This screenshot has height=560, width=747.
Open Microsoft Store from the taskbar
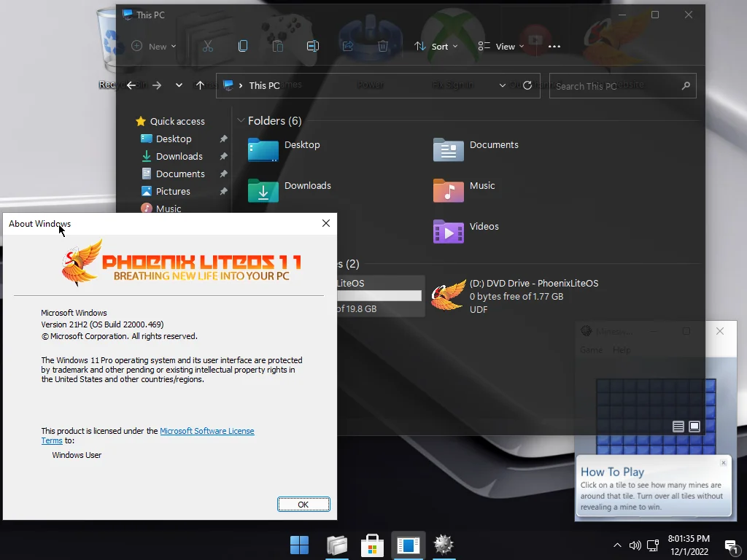(372, 545)
